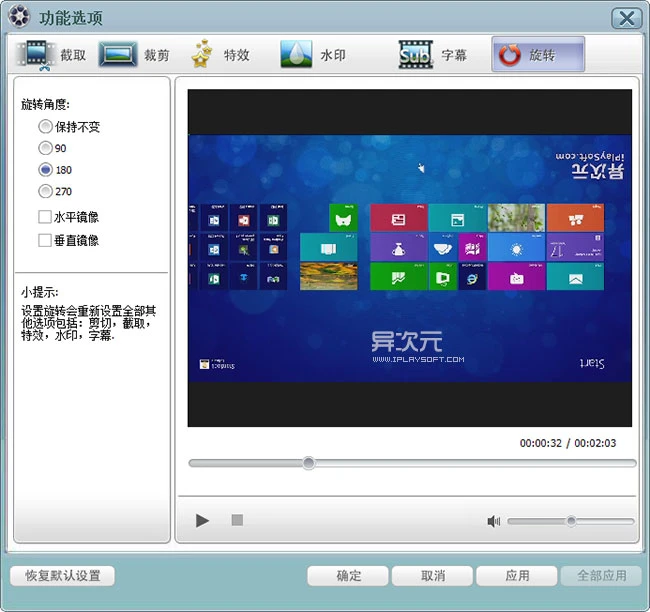Select 180 degree rotation
650x612 pixels.
(x=45, y=170)
